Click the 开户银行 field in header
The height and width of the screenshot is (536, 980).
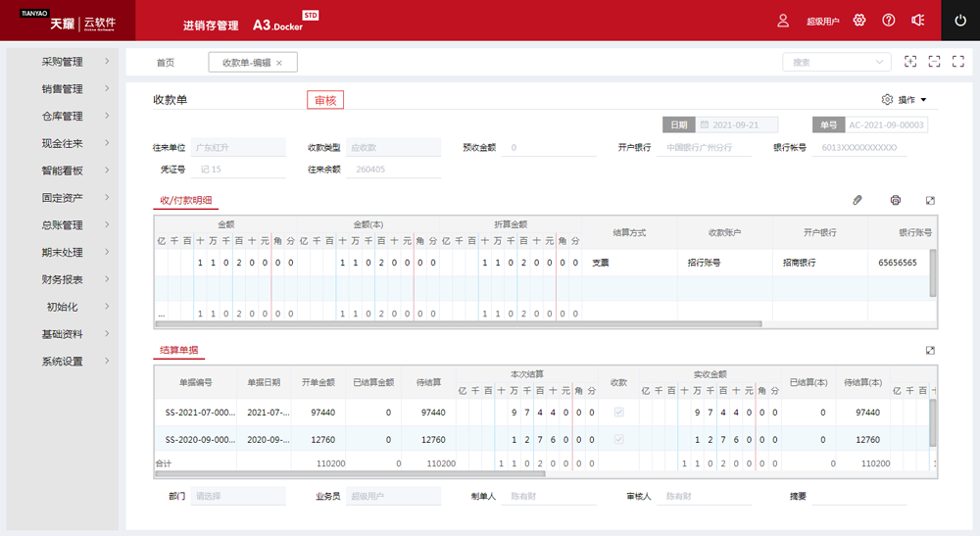704,147
